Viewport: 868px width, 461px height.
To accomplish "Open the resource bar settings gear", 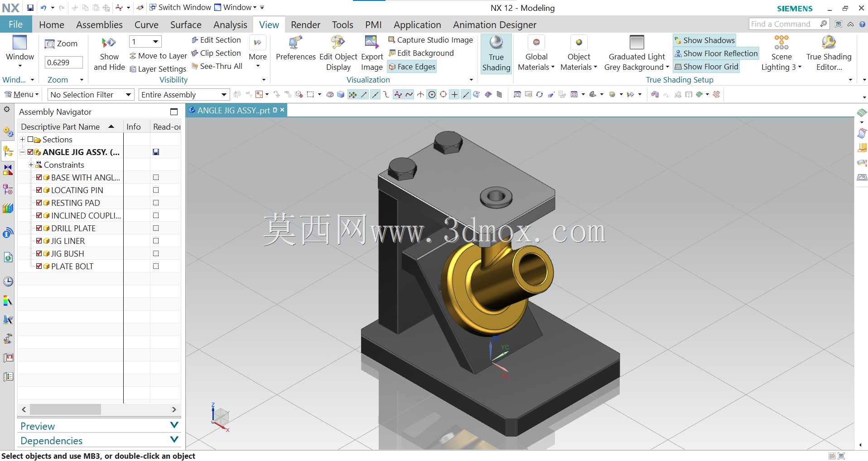I will point(7,109).
